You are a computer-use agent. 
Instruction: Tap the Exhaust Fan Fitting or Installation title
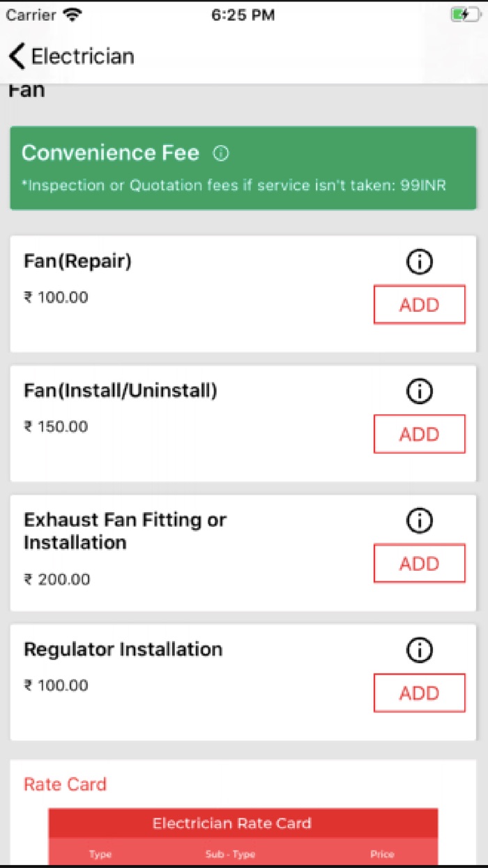point(125,531)
